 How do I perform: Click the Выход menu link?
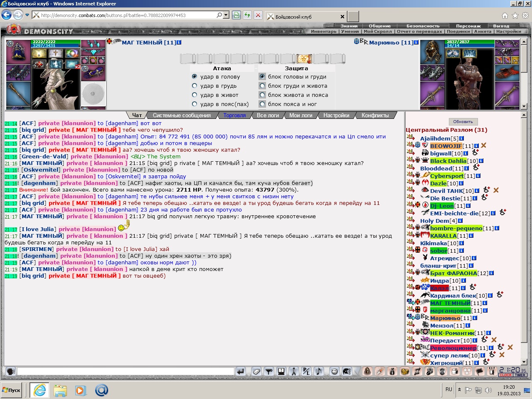point(501,26)
